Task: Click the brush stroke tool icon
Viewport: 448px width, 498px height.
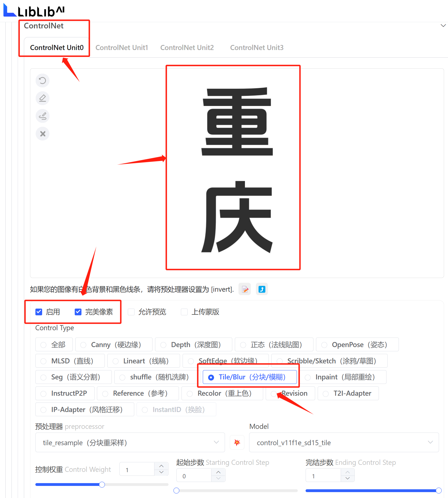Action: point(42,116)
